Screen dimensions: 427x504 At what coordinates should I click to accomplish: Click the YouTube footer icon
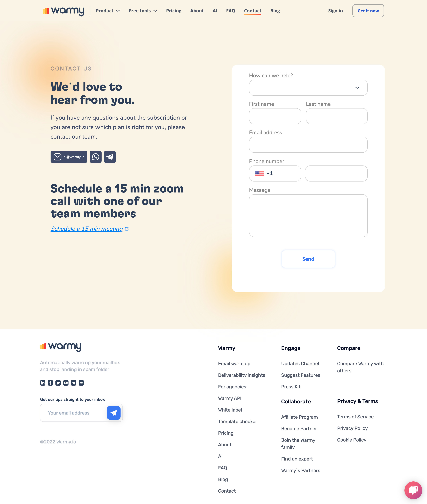[x=66, y=383]
